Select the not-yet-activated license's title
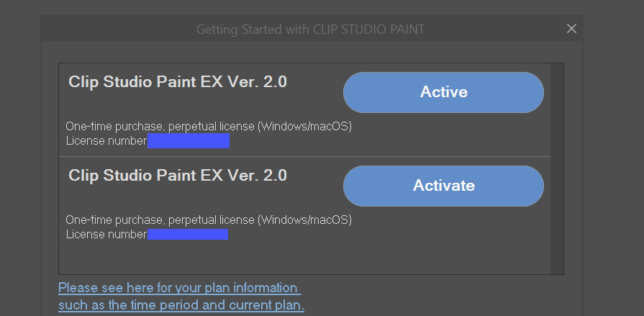644x316 pixels. [178, 176]
